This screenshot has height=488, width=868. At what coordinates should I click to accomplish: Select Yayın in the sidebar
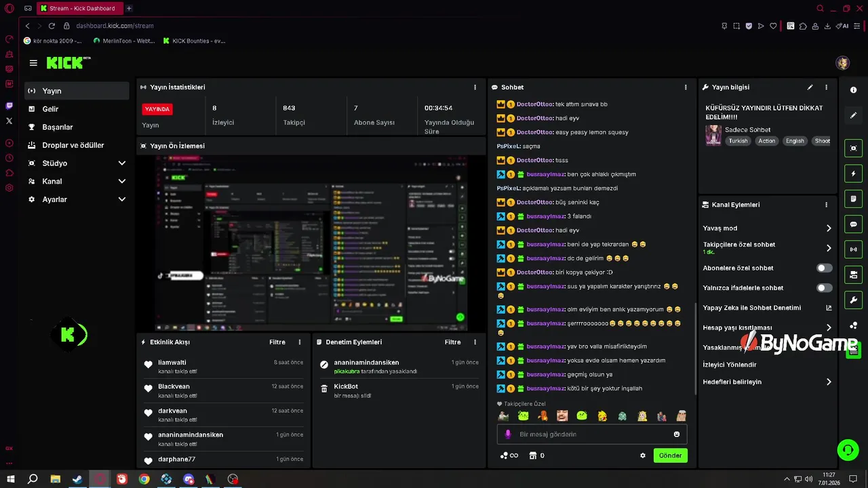click(x=77, y=91)
